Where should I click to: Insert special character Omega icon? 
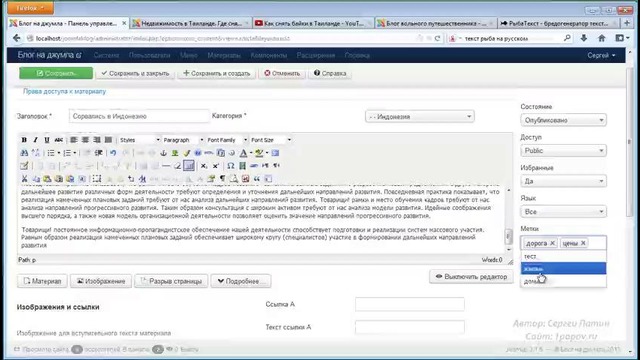(x=231, y=166)
